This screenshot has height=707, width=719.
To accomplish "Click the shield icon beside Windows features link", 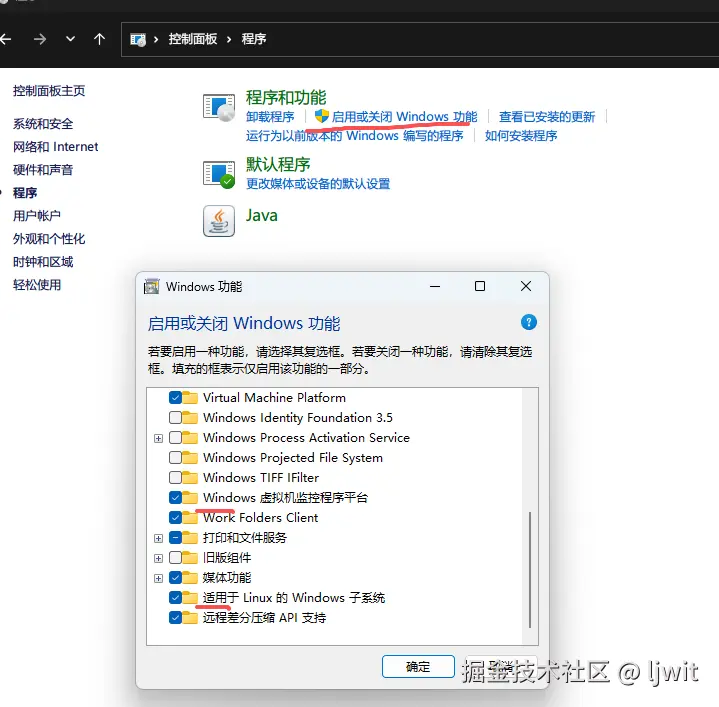I will tap(321, 116).
